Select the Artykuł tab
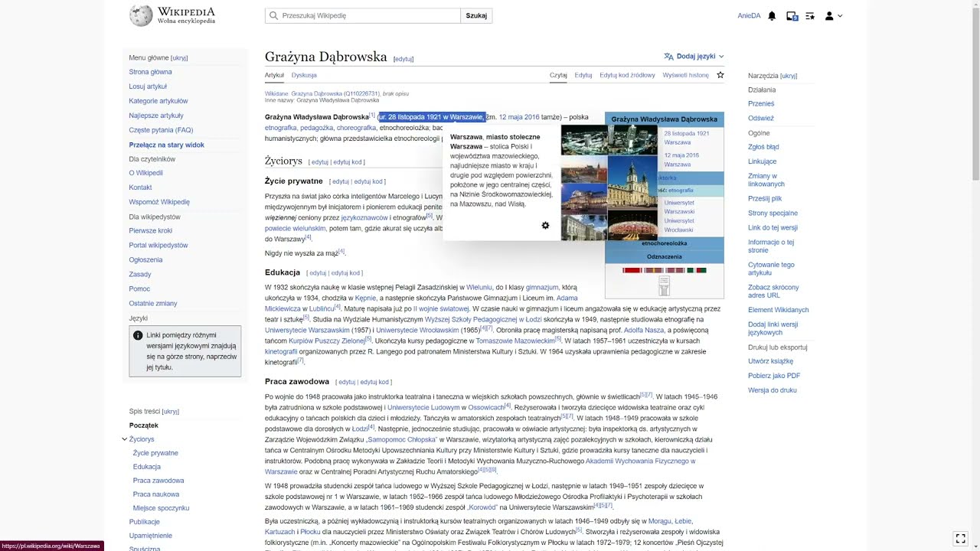Image resolution: width=980 pixels, height=551 pixels. 274,75
